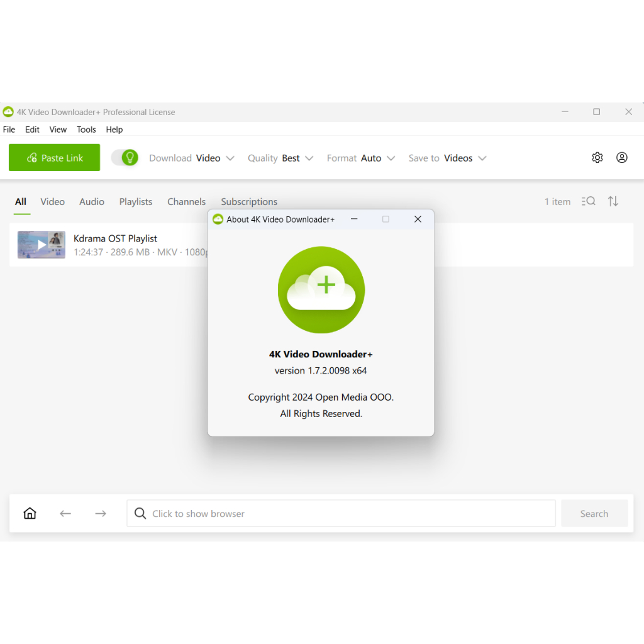Switch to the Audio tab
The image size is (644, 644).
(92, 202)
